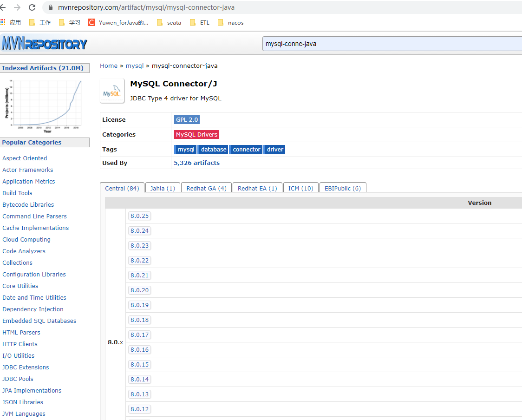Open the JDBC Extensions category in the sidebar

(x=26, y=367)
